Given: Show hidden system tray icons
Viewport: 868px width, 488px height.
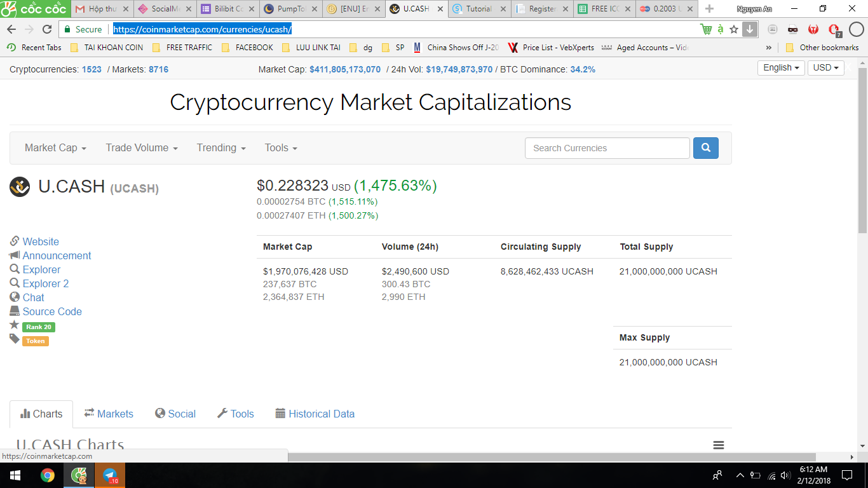Looking at the screenshot, I should click(x=740, y=475).
